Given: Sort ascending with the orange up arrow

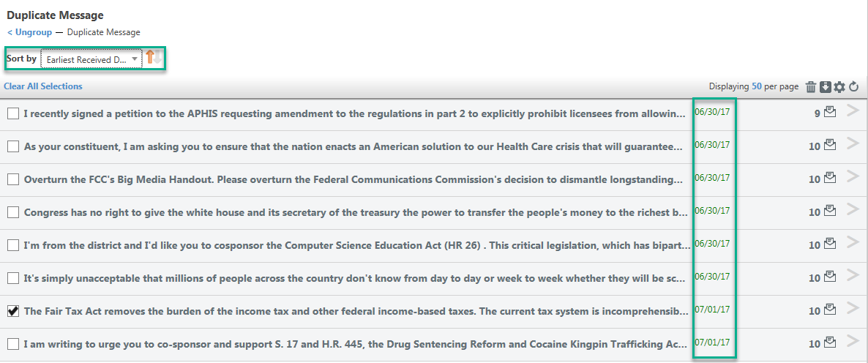Looking at the screenshot, I should (149, 58).
